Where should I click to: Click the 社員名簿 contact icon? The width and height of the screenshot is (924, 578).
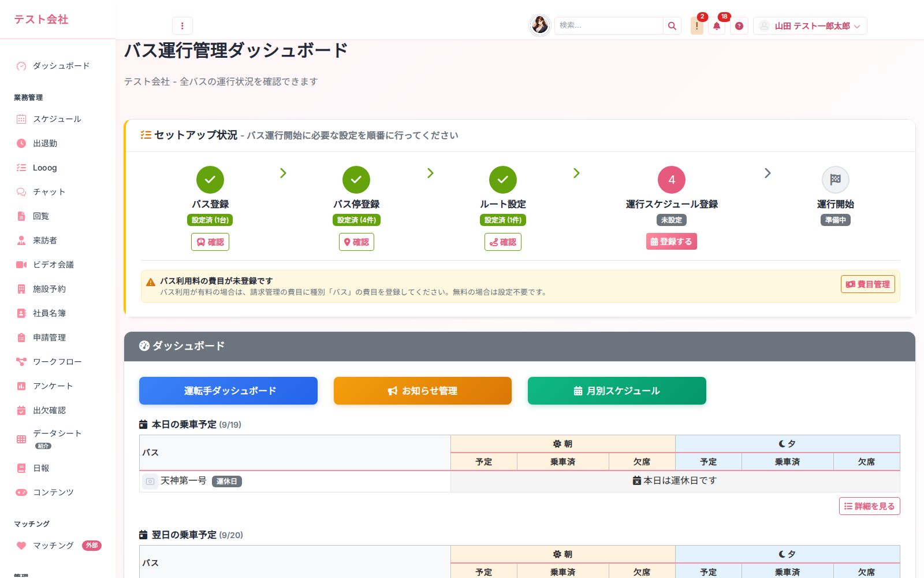tap(21, 313)
